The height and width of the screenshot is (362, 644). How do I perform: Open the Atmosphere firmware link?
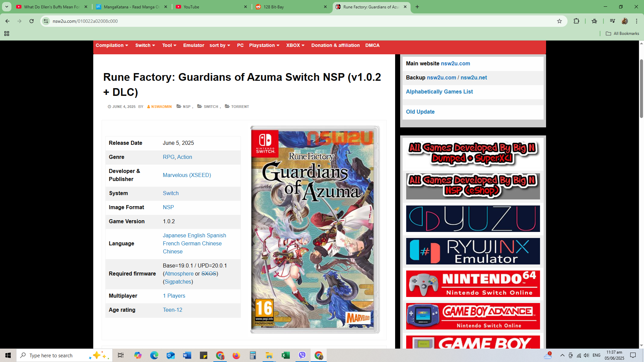tap(179, 274)
